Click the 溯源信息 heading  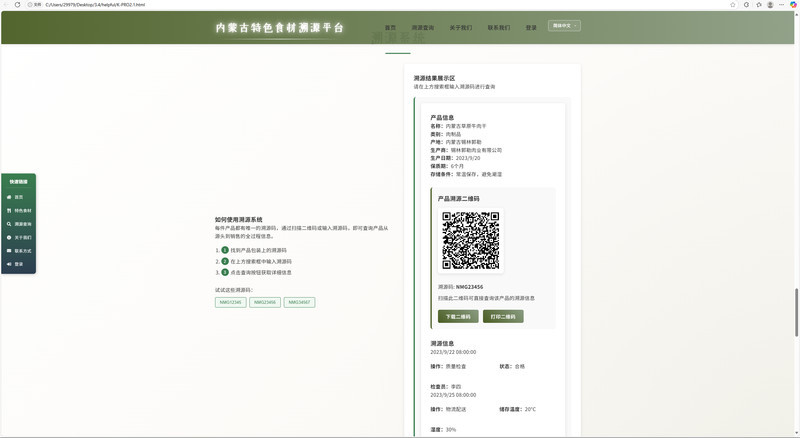(442, 344)
